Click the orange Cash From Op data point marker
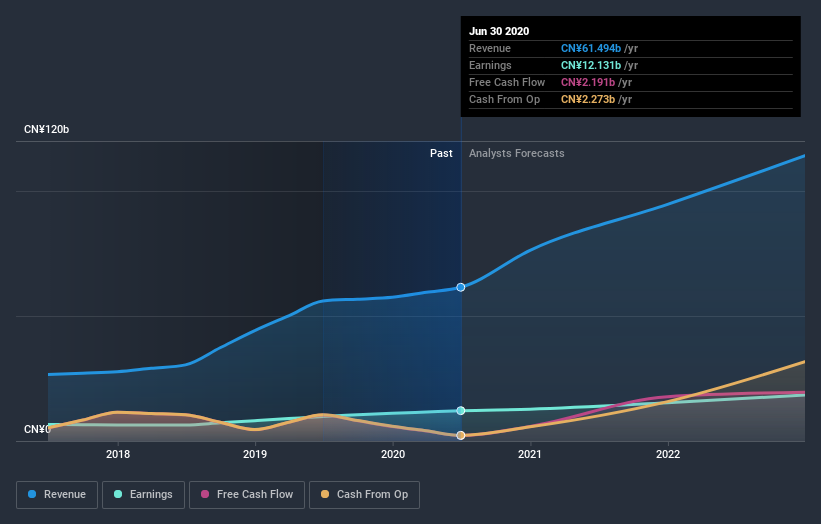 click(461, 436)
